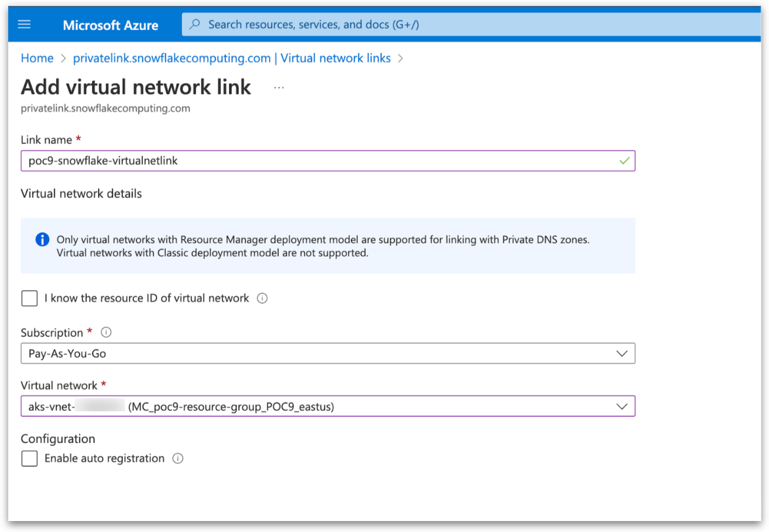Screen dimensions: 769x532
Task: Open privatelink.snowflakecomputing.com Virtual network links breadcrumb
Action: [231, 58]
